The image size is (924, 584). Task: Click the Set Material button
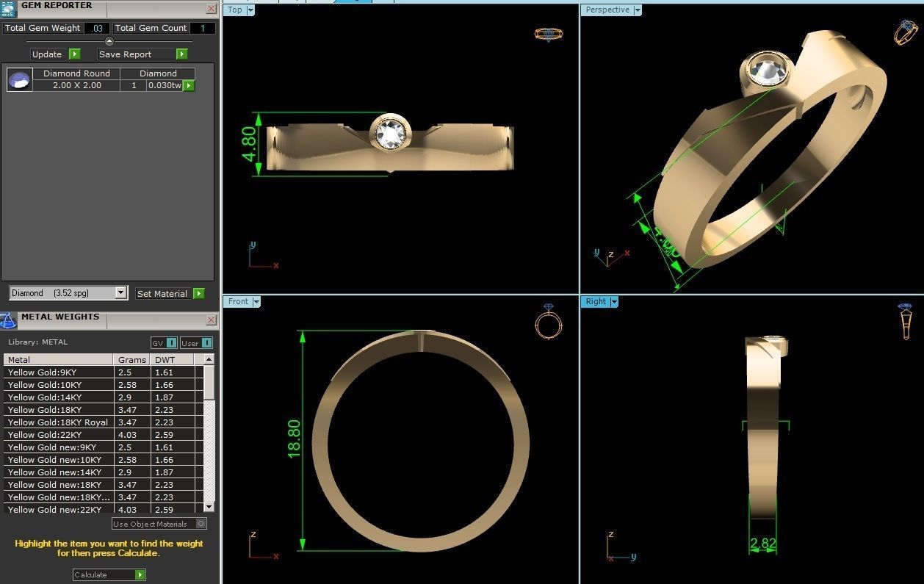(170, 294)
